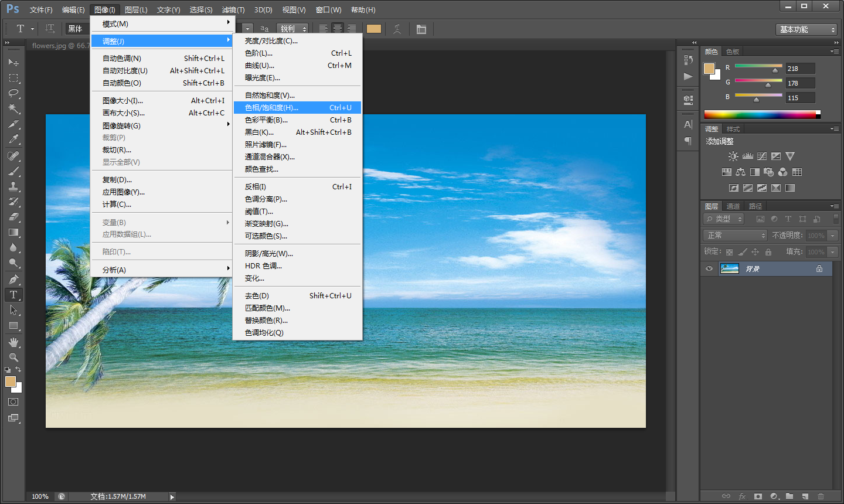Choose 图像大小(I)... from the Image menu
This screenshot has height=504, width=844.
(x=163, y=101)
